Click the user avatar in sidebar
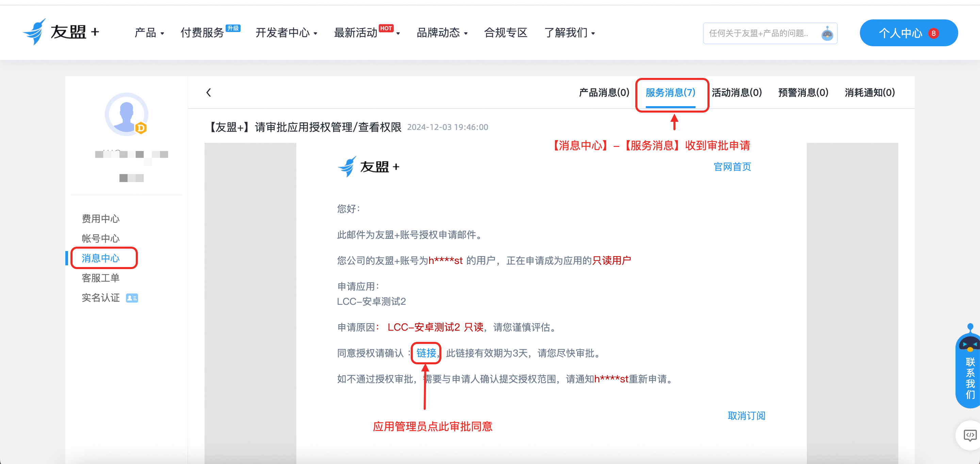980x464 pixels. tap(126, 114)
